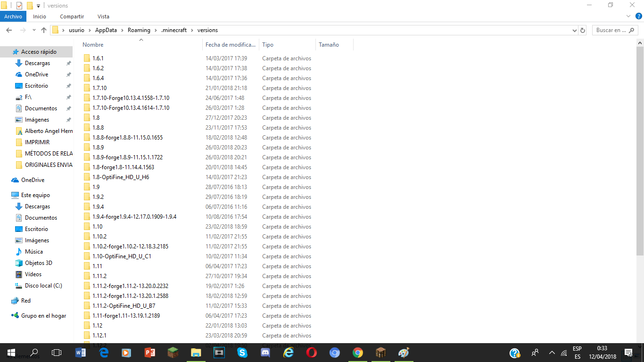Viewport: 644px width, 362px height.
Task: Open the Wi-Fi network tray icon
Action: coord(564,353)
